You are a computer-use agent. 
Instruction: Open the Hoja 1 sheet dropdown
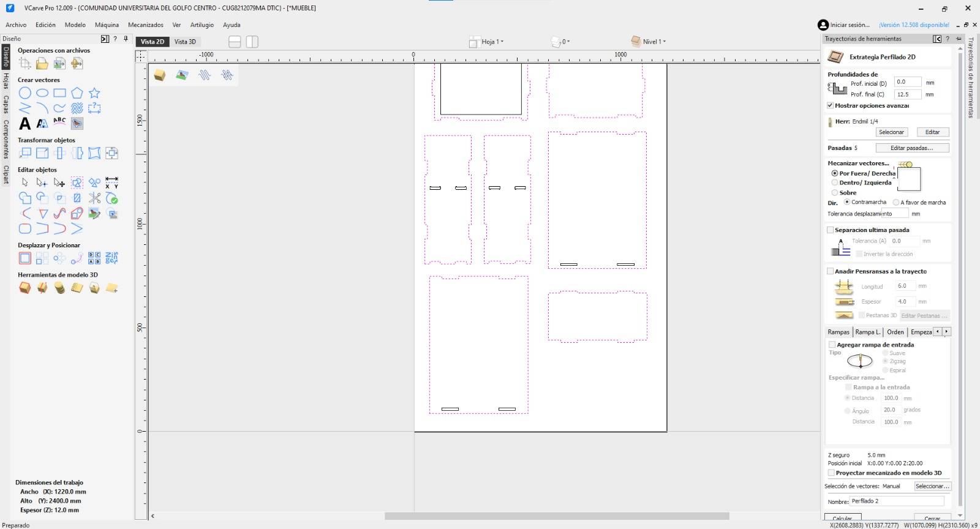click(487, 42)
